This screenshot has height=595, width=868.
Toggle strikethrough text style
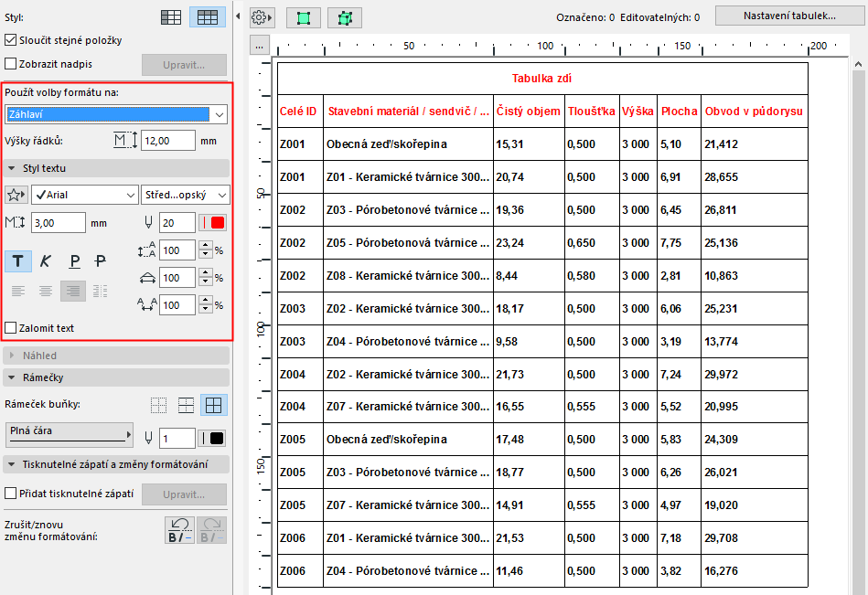pos(101,261)
